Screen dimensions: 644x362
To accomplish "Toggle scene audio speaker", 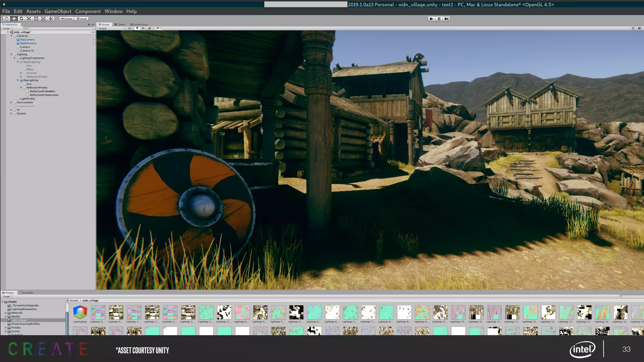I will pos(143,28).
